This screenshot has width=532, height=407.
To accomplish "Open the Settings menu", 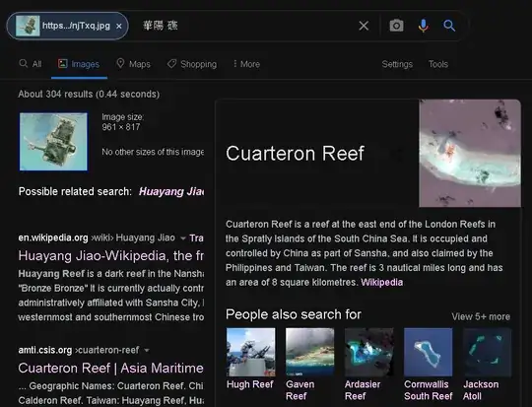I will [x=397, y=64].
